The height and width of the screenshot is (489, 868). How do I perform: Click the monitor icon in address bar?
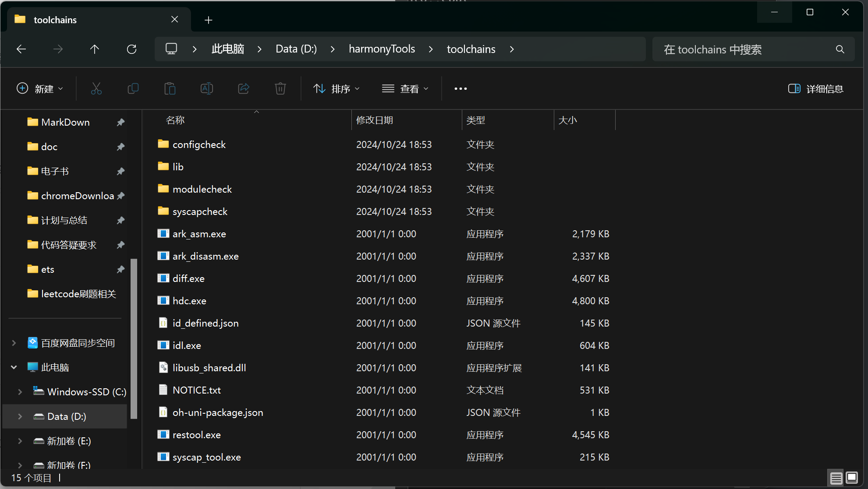(171, 49)
